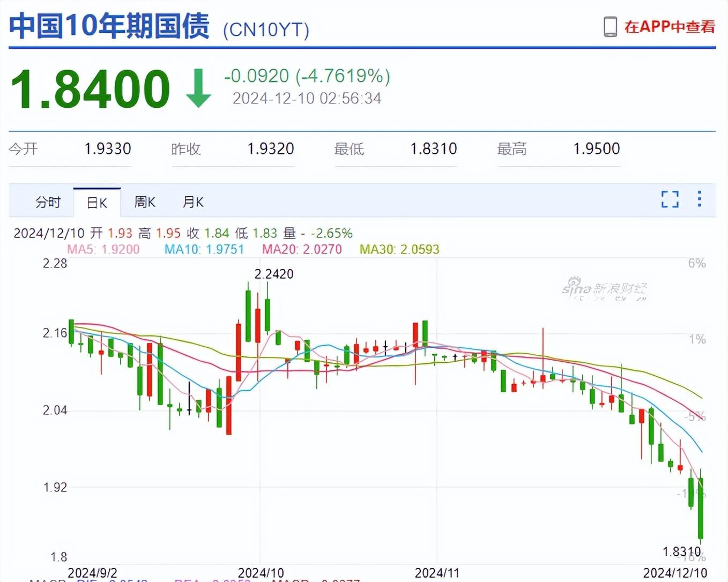This screenshot has height=582, width=728.
Task: Click the 中国10年期国债 title
Action: tap(109, 26)
